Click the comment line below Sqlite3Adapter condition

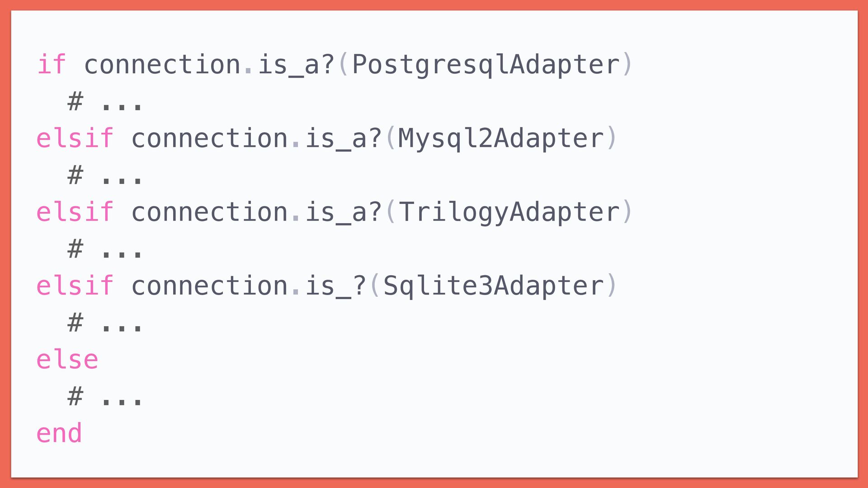coord(105,323)
